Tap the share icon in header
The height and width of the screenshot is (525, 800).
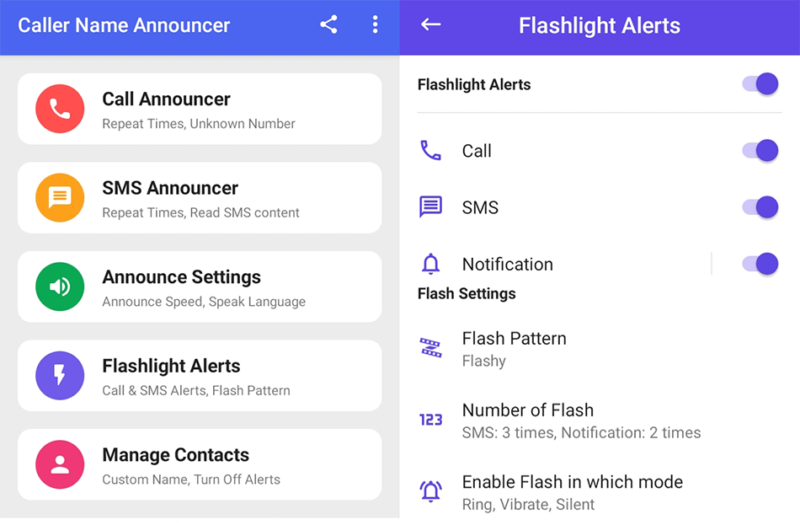(x=329, y=24)
